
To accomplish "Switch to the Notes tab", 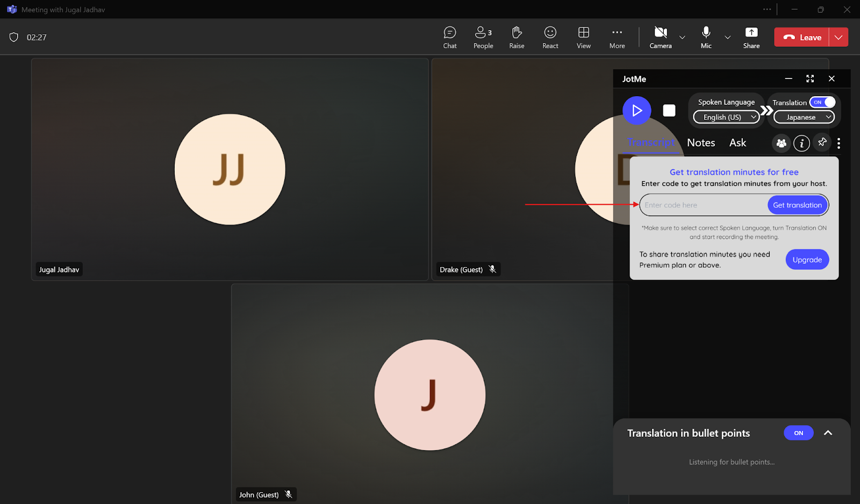I will click(x=701, y=142).
